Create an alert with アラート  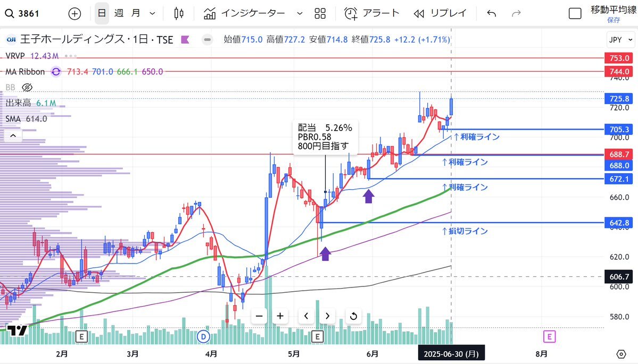point(371,13)
